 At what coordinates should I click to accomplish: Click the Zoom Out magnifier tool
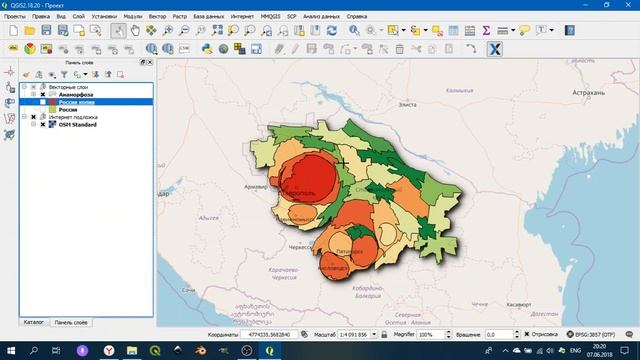[x=184, y=30]
